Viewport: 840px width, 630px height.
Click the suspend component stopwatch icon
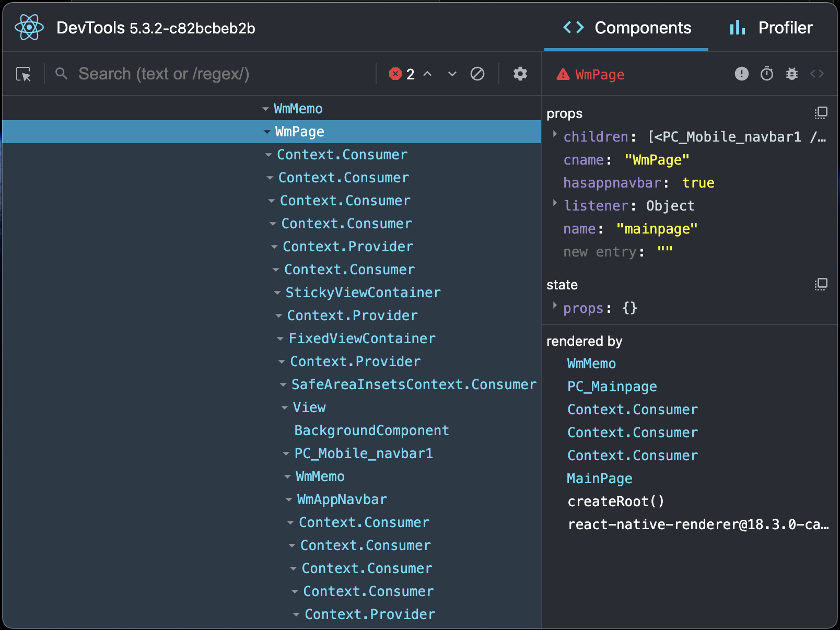(766, 74)
